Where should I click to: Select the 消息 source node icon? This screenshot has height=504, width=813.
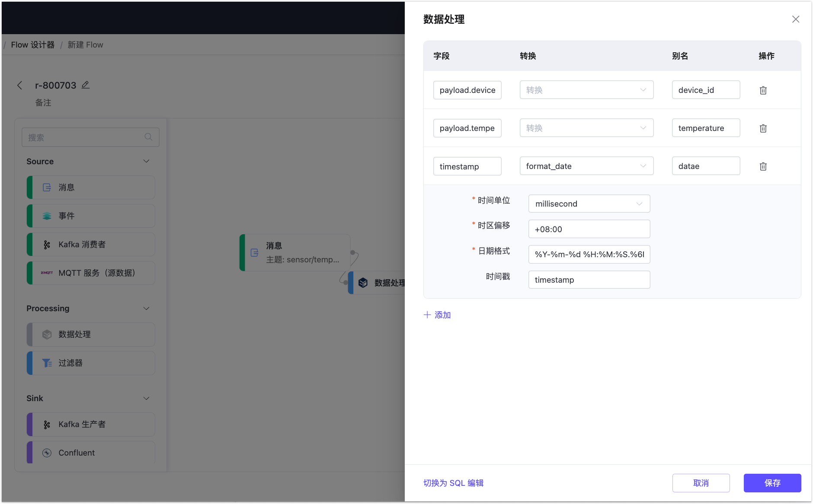click(x=47, y=187)
